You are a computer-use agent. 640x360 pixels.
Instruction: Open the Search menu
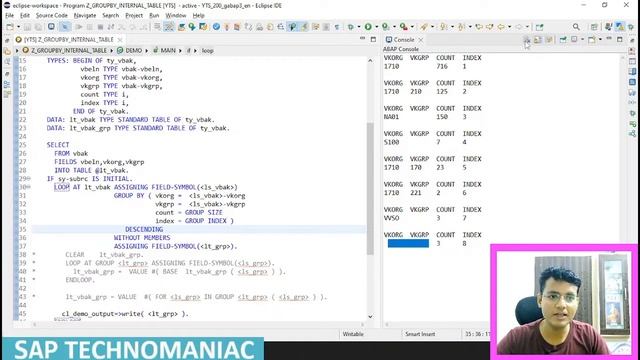click(x=111, y=16)
